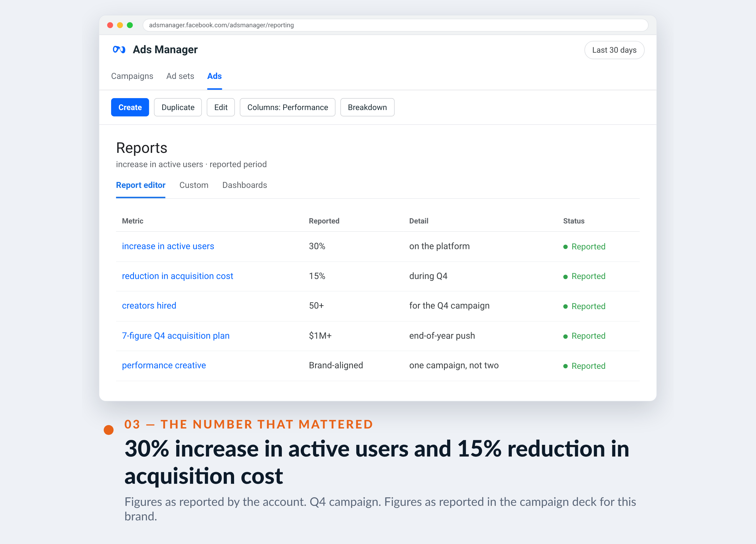Click Reported status in performance creative row
The height and width of the screenshot is (544, 756).
click(x=585, y=366)
